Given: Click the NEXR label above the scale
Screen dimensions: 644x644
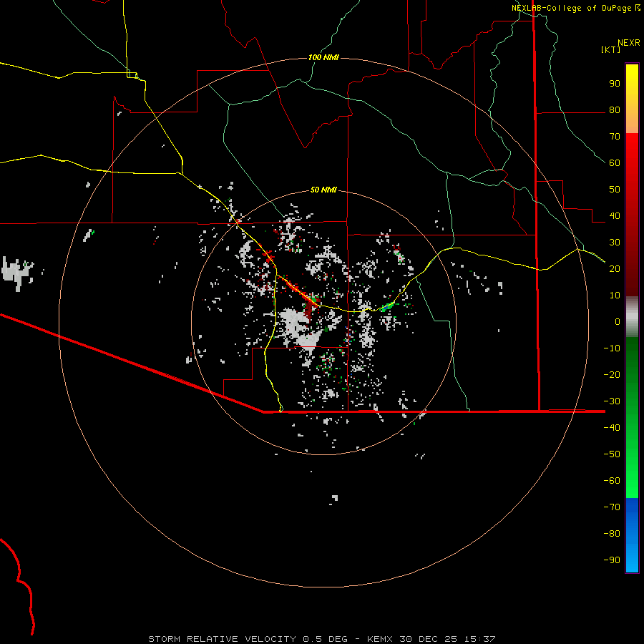Looking at the screenshot, I should (629, 43).
